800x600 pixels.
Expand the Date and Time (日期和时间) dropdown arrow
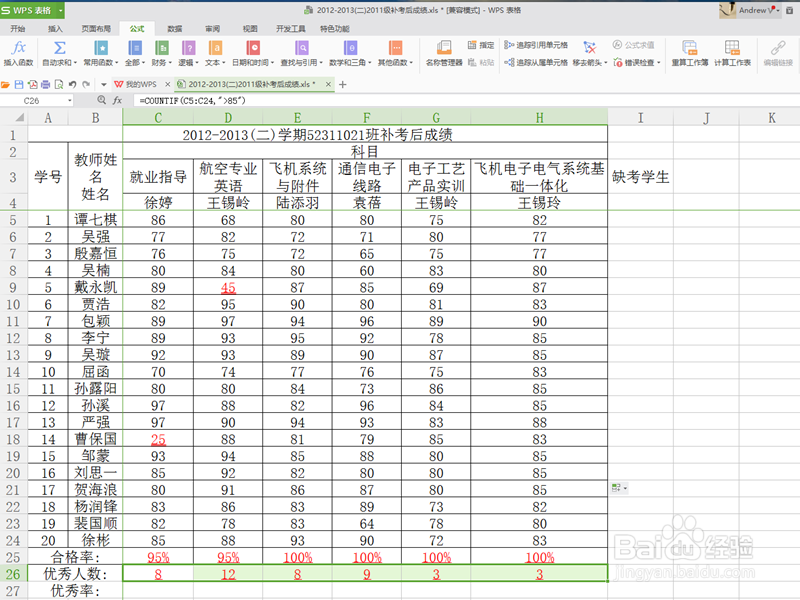(272, 63)
